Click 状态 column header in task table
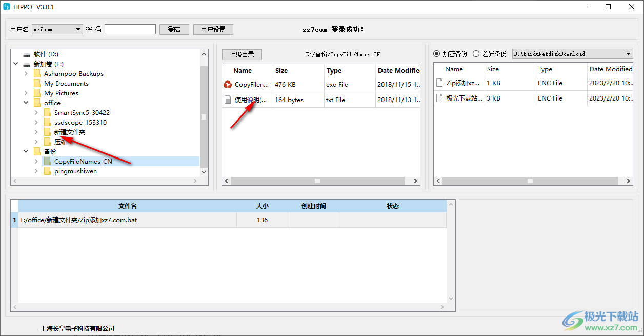644x336 pixels. point(393,206)
